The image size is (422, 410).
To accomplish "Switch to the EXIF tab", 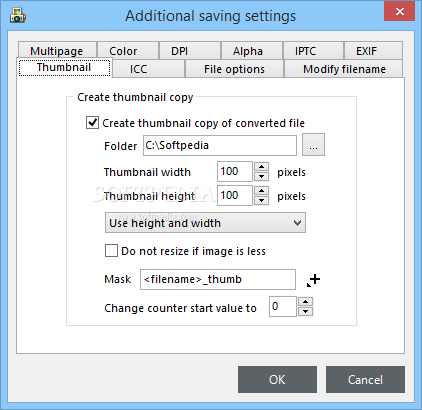I will pos(373,51).
